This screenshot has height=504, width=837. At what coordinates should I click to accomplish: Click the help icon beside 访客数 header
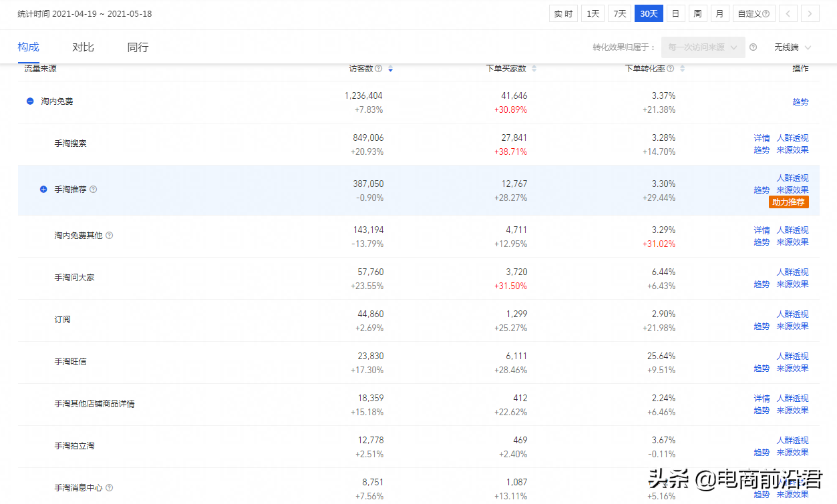[x=379, y=69]
